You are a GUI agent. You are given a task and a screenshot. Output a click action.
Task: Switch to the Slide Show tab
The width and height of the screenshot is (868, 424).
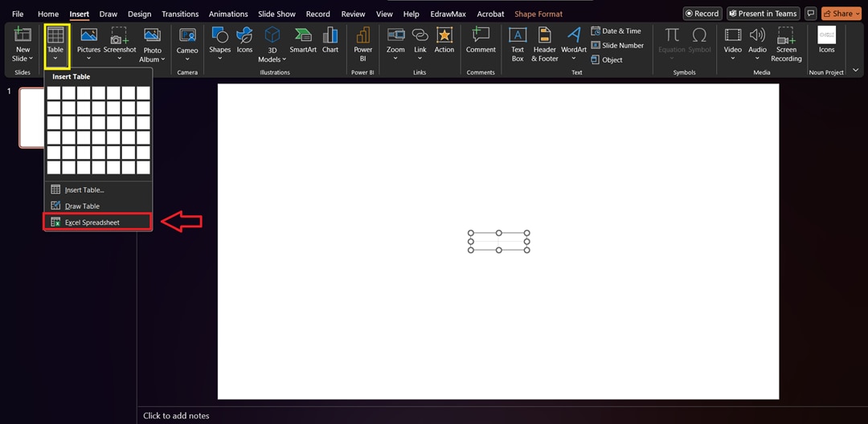tap(276, 14)
